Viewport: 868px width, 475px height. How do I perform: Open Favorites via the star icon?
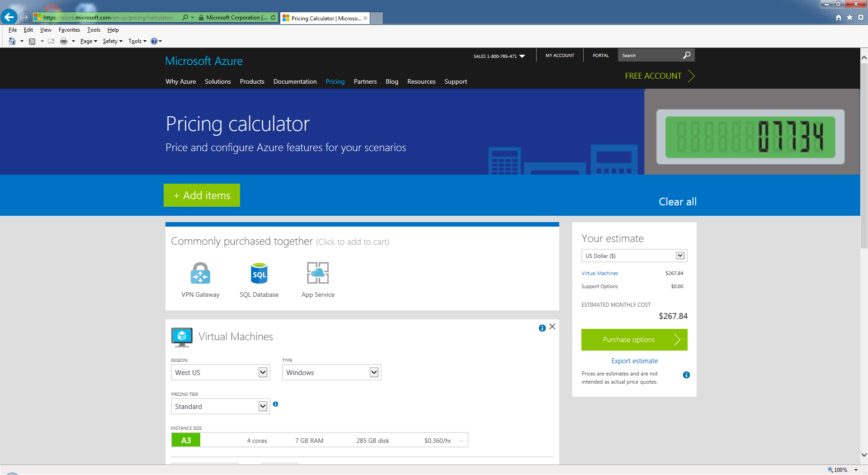[849, 17]
